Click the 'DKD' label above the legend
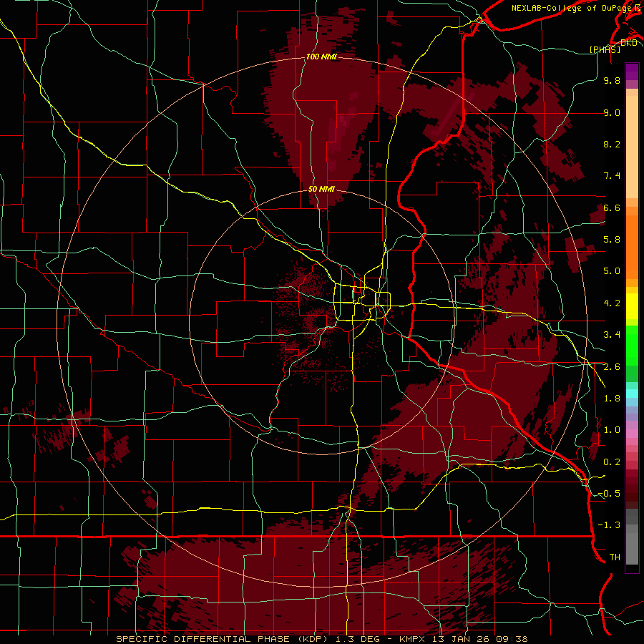 click(x=629, y=43)
